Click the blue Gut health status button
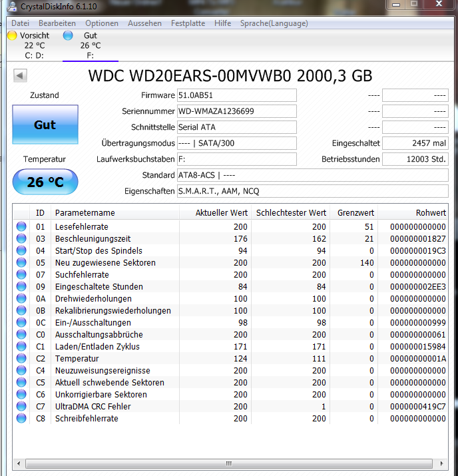This screenshot has height=476, width=458. click(x=45, y=124)
